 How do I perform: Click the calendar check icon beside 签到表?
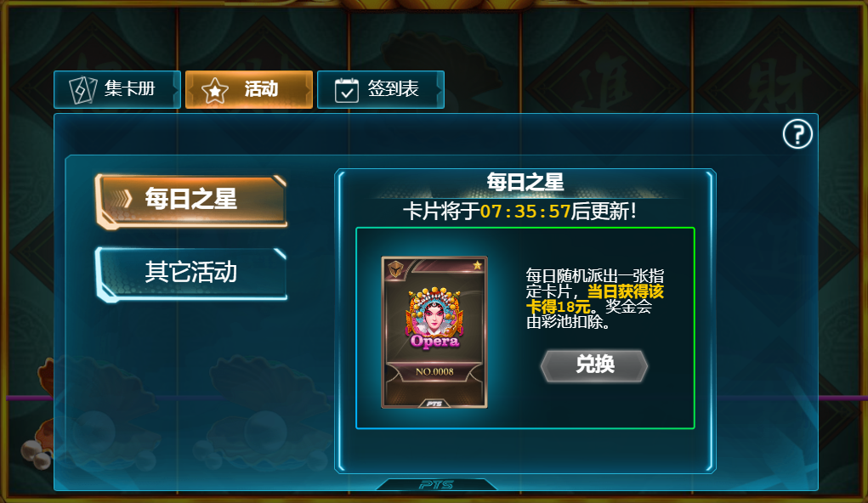click(347, 90)
